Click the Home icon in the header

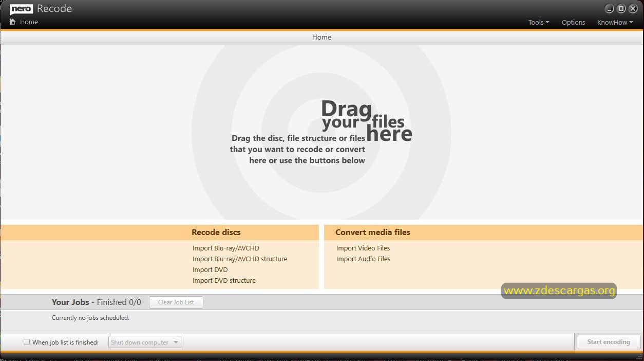coord(13,22)
